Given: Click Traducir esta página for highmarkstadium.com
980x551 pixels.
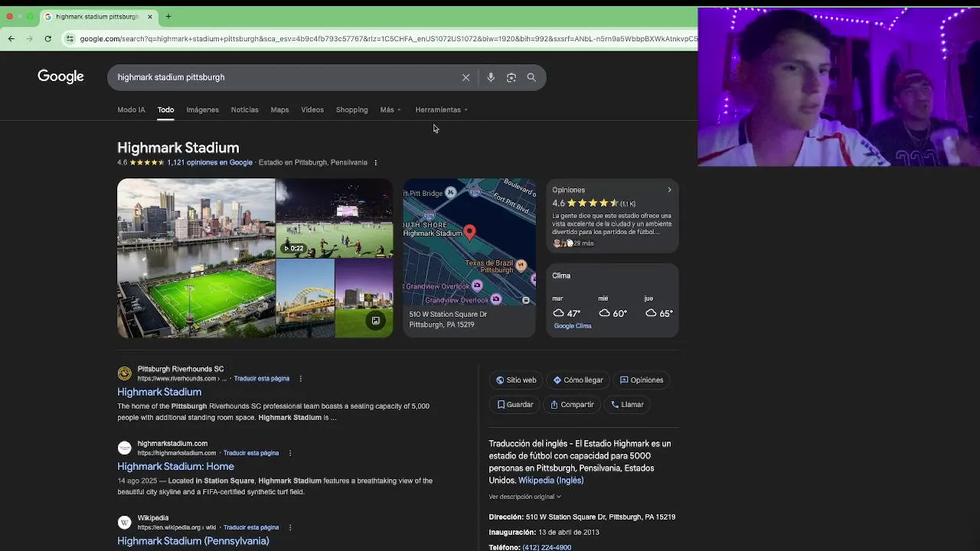Looking at the screenshot, I should pyautogui.click(x=251, y=453).
